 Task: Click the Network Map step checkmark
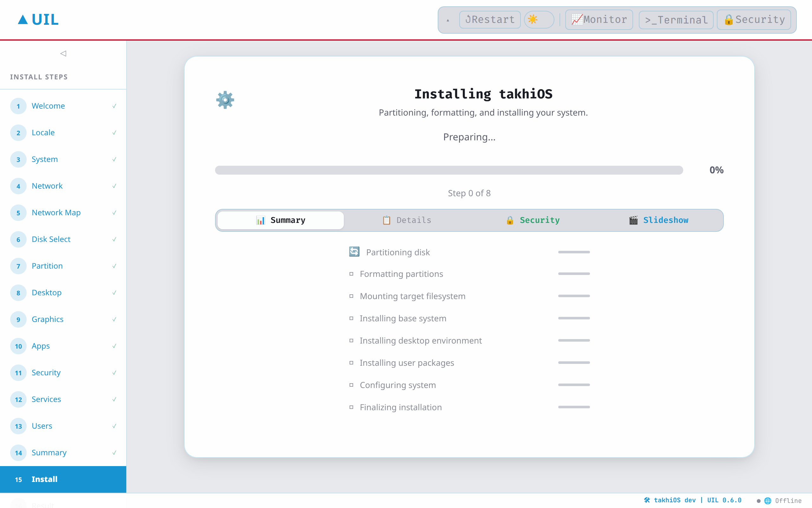pyautogui.click(x=114, y=212)
